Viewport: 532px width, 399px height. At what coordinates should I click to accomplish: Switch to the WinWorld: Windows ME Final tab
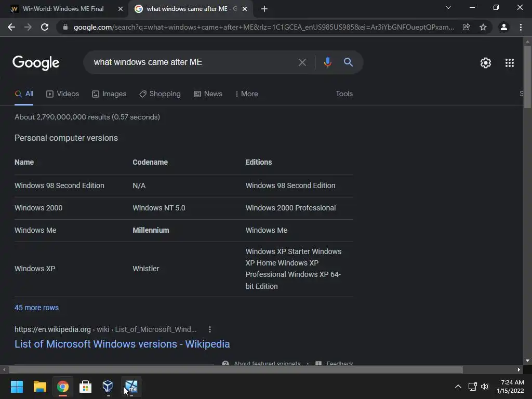click(63, 9)
